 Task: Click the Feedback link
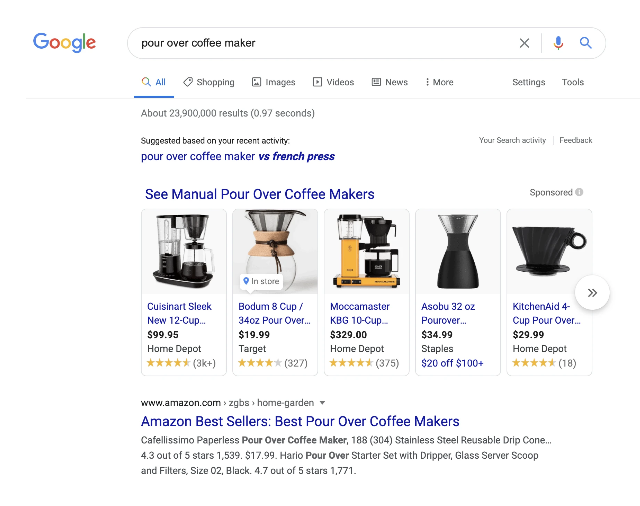pyautogui.click(x=575, y=140)
